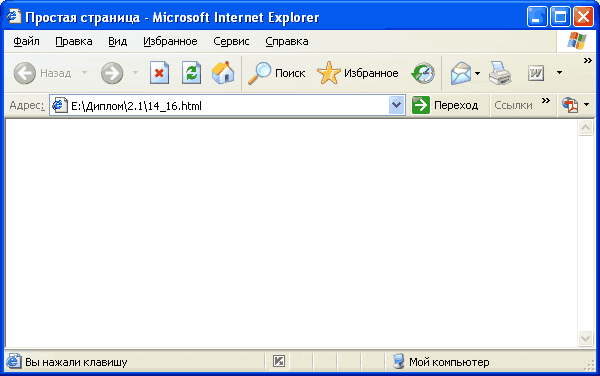Edit with Microsoft Word icon
Viewport: 600px width, 376px height.
pyautogui.click(x=535, y=73)
